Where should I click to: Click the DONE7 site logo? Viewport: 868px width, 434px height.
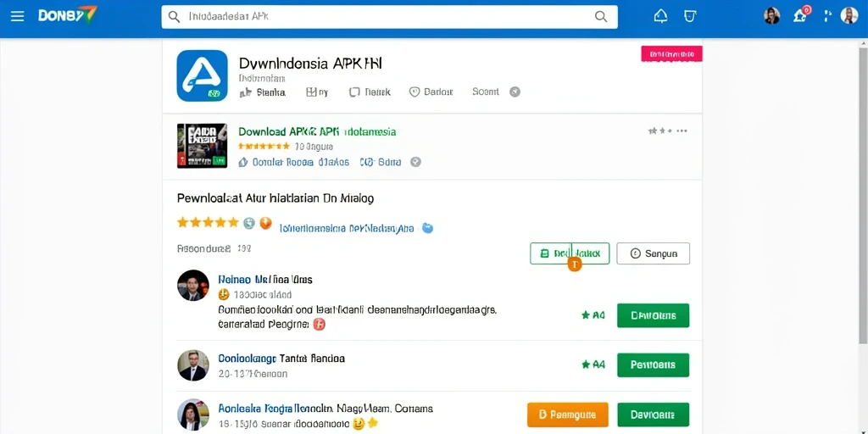(67, 15)
